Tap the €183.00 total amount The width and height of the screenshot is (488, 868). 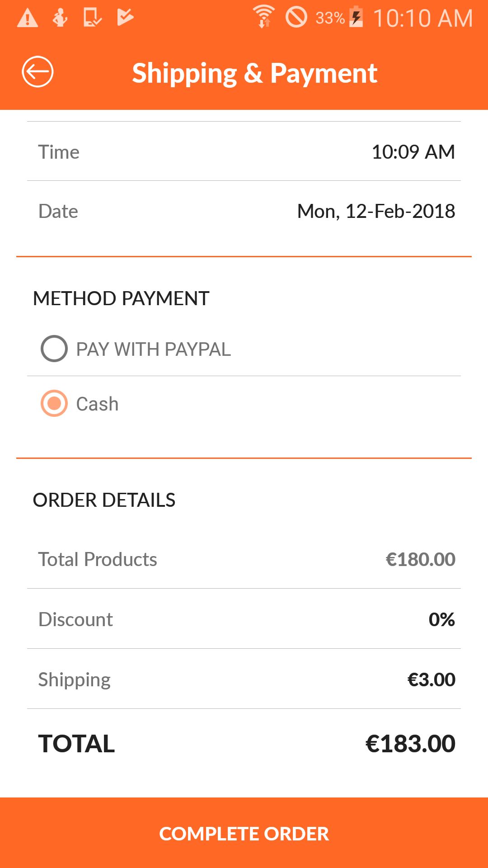coord(410,744)
